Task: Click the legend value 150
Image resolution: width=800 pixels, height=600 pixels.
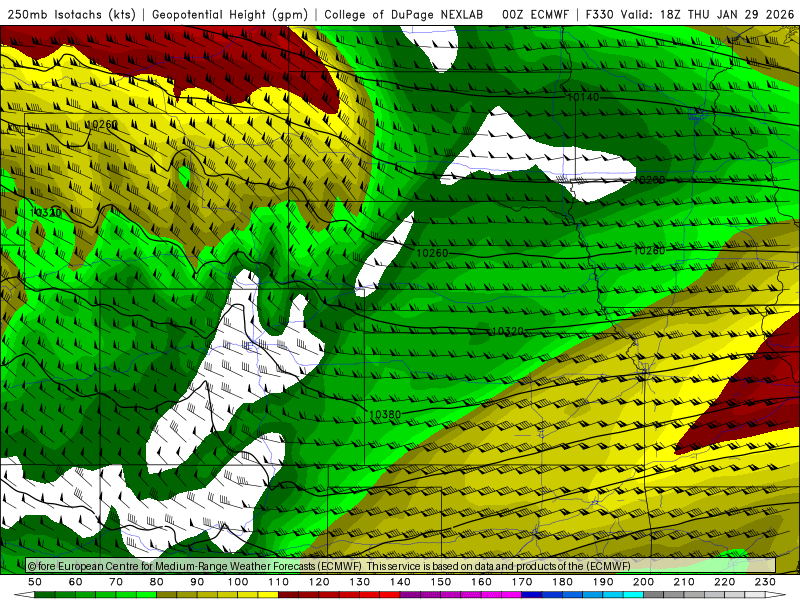Action: [x=441, y=582]
